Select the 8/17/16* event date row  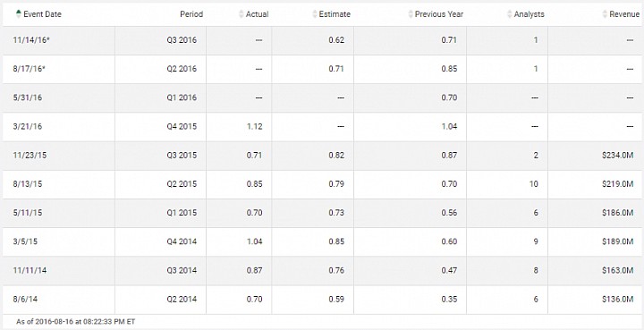point(322,69)
